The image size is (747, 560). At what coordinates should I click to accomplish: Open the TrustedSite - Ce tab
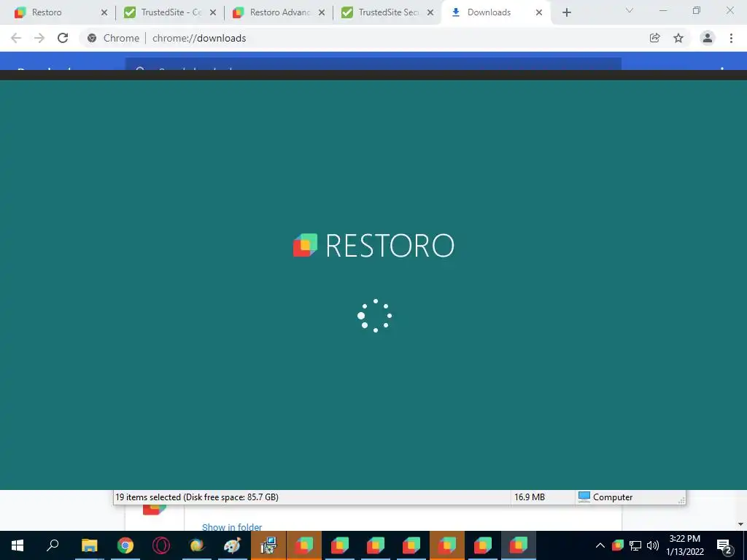pyautogui.click(x=171, y=12)
